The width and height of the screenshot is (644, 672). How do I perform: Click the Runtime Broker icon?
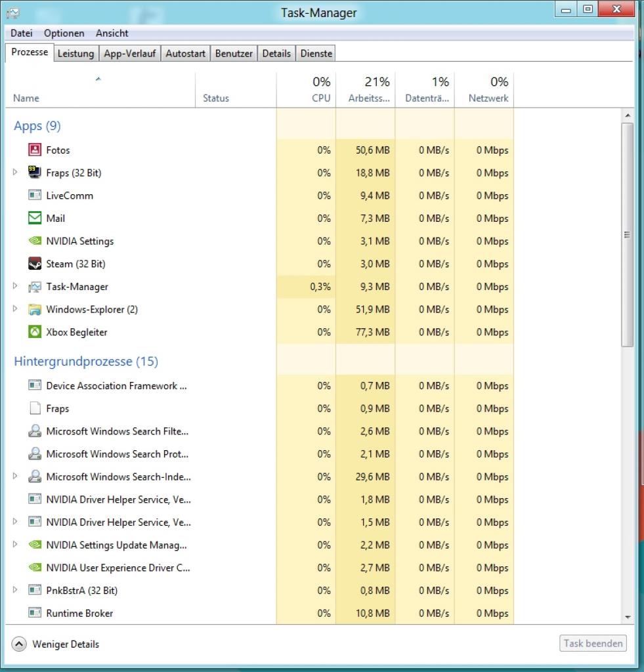click(35, 612)
